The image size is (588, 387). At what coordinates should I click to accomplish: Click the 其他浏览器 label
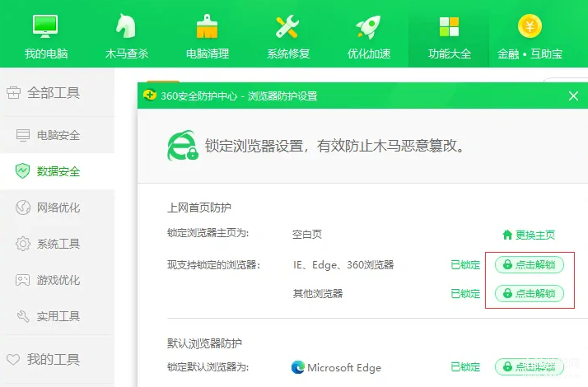pos(318,293)
